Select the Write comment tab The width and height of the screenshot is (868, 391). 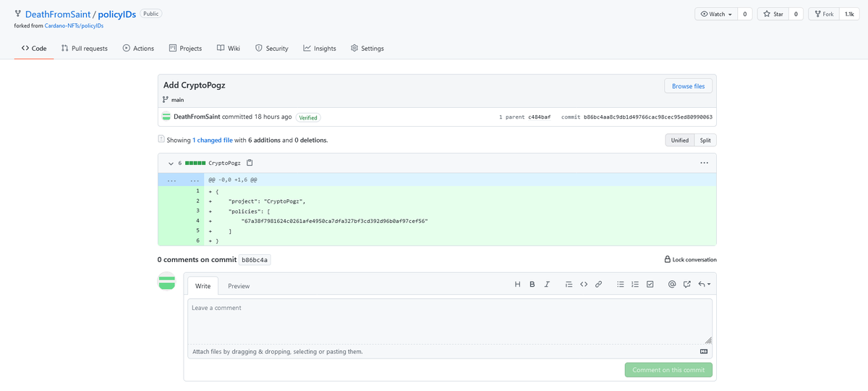pyautogui.click(x=203, y=285)
